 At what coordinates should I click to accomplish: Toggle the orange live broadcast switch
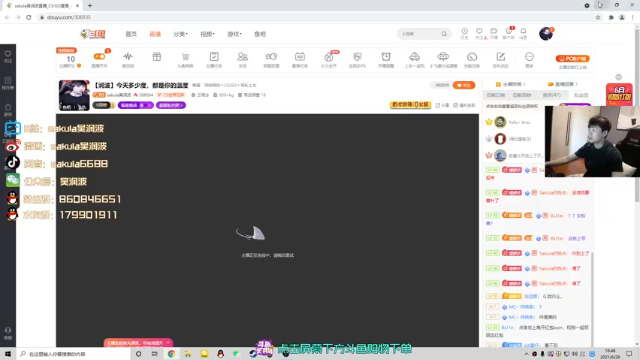click(x=99, y=57)
